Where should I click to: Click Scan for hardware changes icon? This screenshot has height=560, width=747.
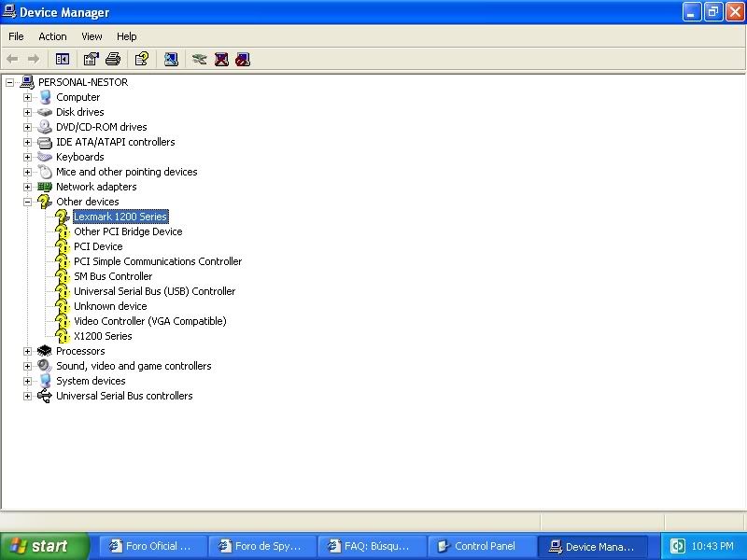coord(171,59)
